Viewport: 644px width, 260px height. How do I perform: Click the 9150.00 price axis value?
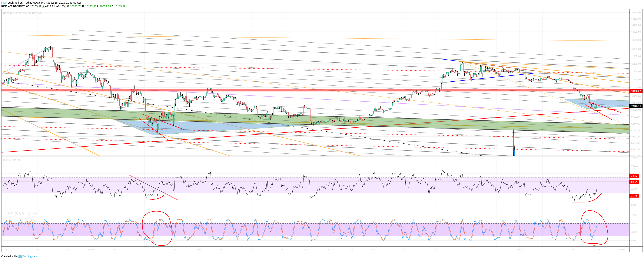(x=636, y=131)
